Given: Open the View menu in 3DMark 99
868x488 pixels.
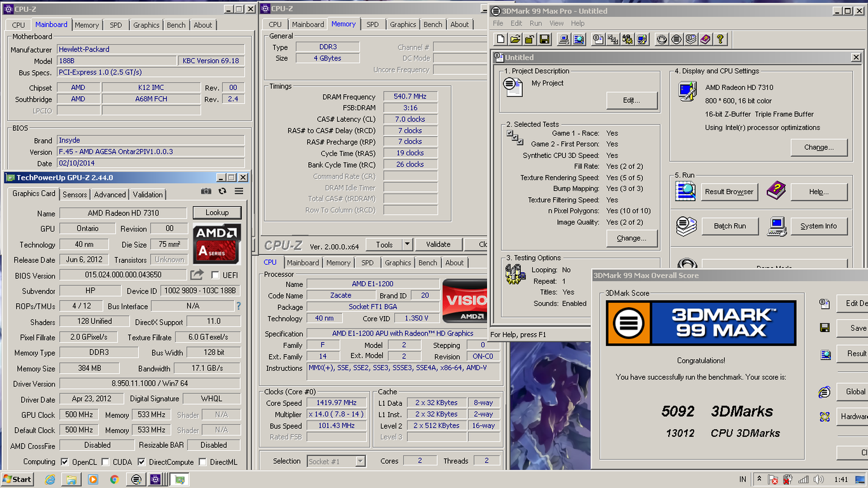Looking at the screenshot, I should pyautogui.click(x=557, y=24).
